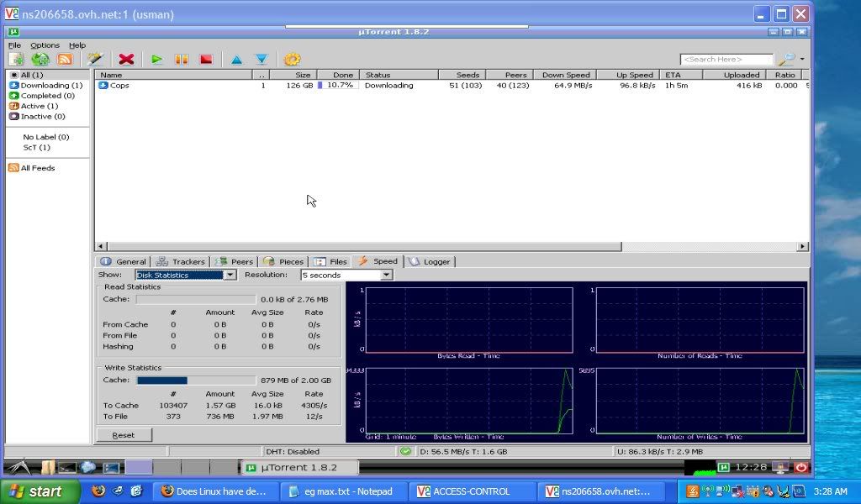Click the Add Torrent from URL globe icon
Viewport: 861px width, 504px height.
[40, 60]
